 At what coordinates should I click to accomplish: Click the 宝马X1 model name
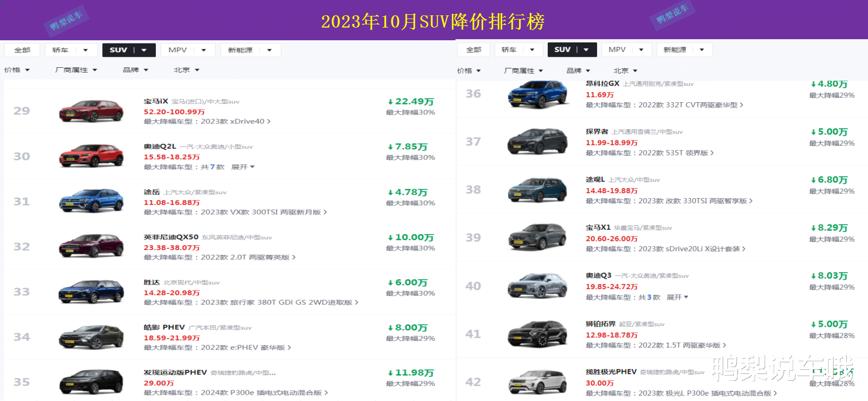click(598, 227)
